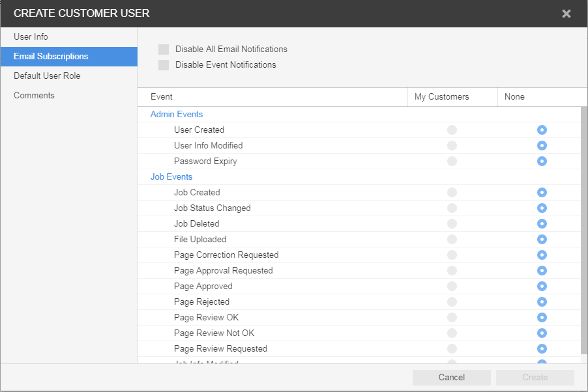Click the Create button

point(535,378)
